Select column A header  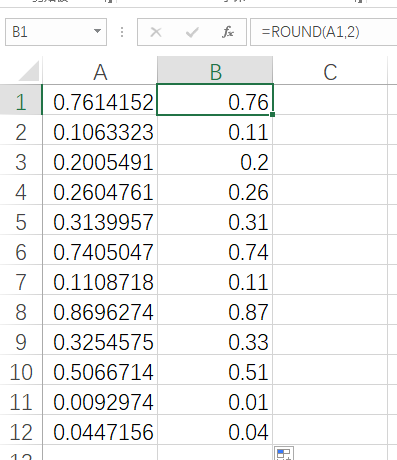click(100, 71)
